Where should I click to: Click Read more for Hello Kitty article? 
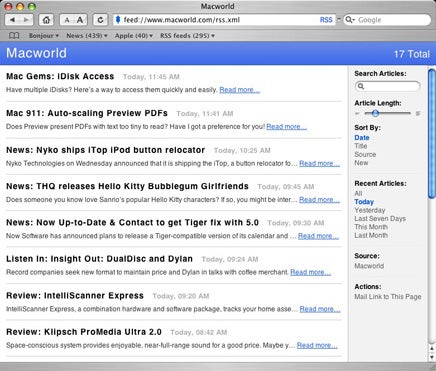click(x=319, y=200)
